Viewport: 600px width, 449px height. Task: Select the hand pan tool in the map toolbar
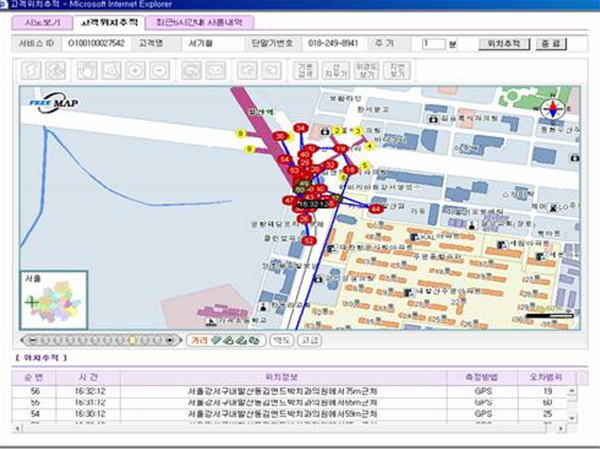(x=87, y=71)
